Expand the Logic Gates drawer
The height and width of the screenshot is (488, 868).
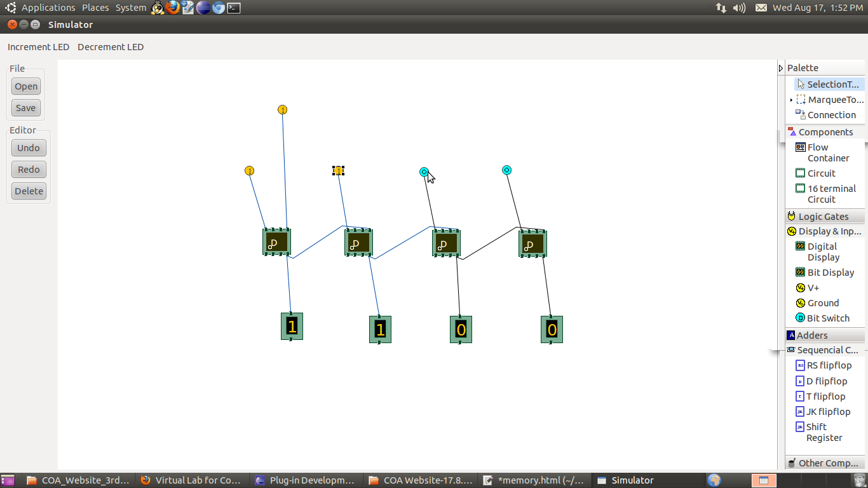tap(823, 217)
